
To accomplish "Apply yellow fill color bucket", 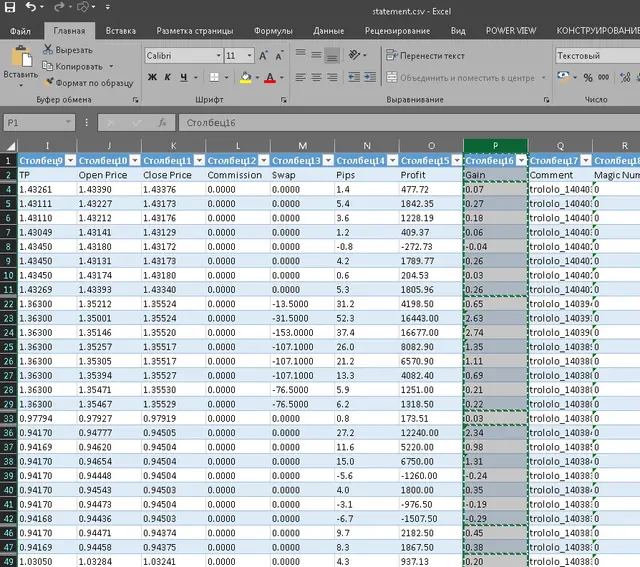I will point(246,77).
